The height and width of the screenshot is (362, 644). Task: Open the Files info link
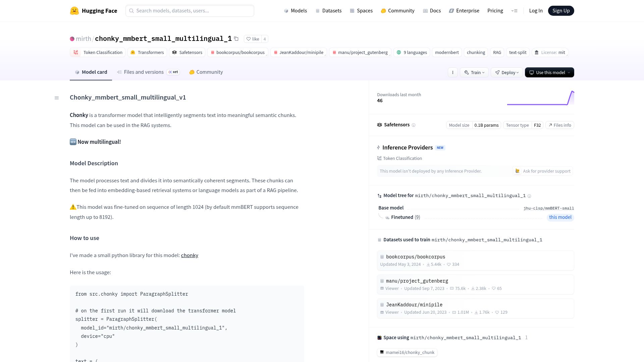pos(560,125)
